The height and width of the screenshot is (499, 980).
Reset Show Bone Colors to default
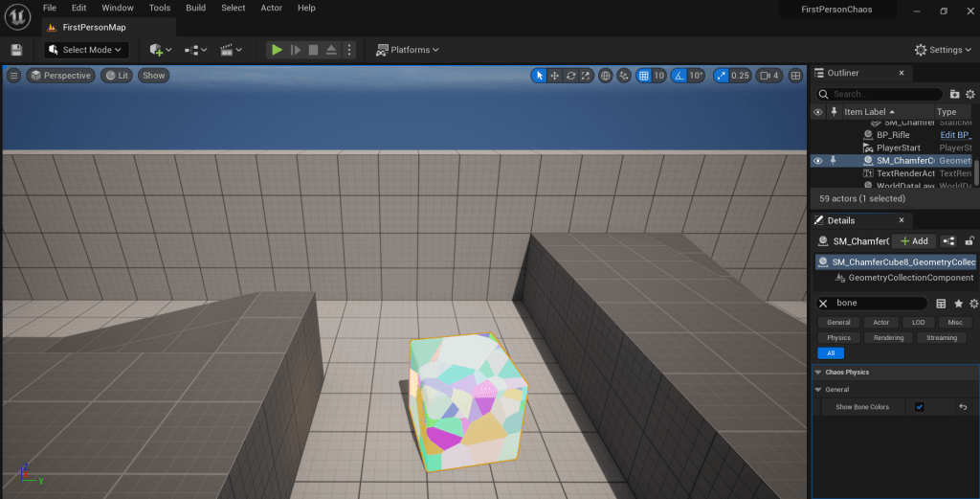coord(964,407)
